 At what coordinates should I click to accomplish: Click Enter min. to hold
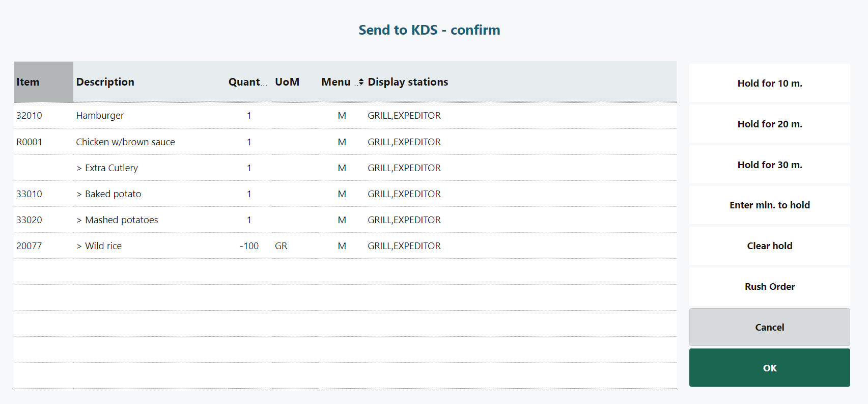click(x=769, y=205)
